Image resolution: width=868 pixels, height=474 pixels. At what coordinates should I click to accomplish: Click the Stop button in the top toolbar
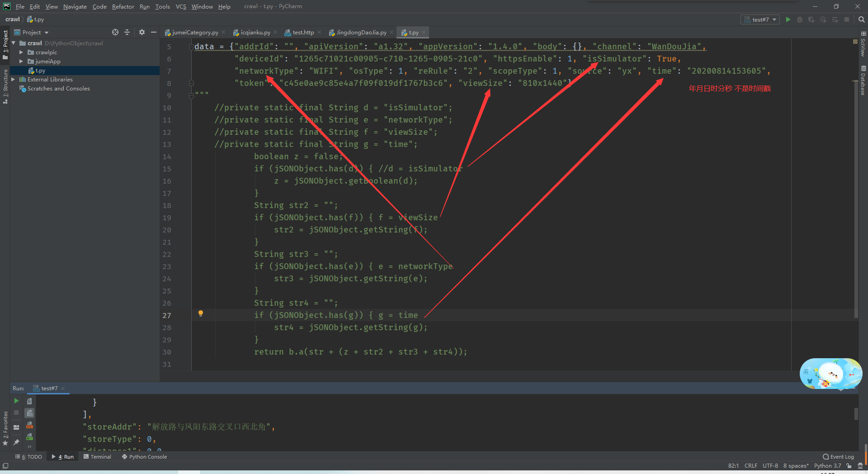(x=847, y=19)
